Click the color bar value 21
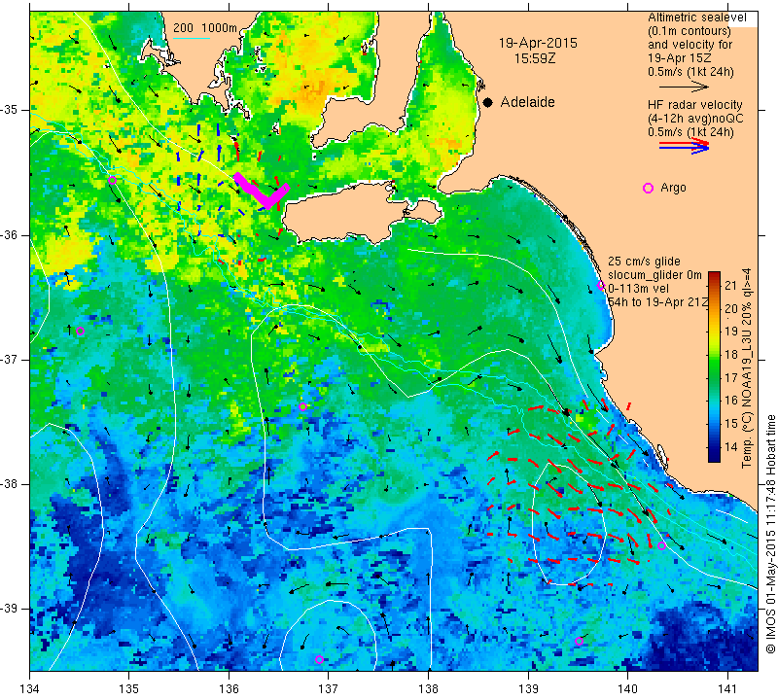778x700 pixels. pyautogui.click(x=731, y=285)
